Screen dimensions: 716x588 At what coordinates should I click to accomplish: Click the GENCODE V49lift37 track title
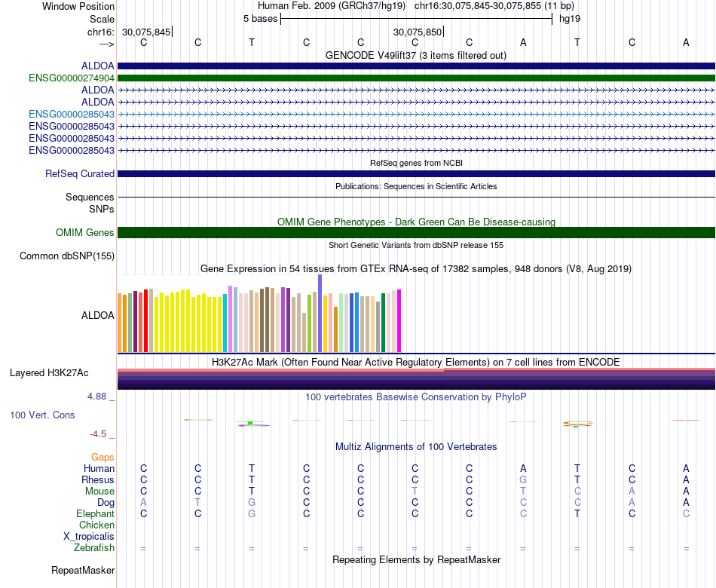click(416, 55)
